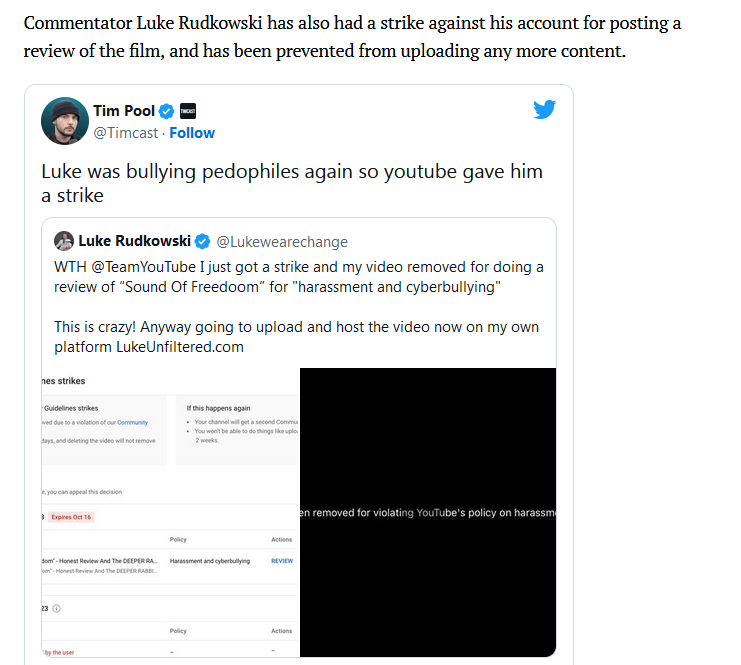Click the Timcast affiliate badge icon
741x665 pixels.
pyautogui.click(x=188, y=111)
